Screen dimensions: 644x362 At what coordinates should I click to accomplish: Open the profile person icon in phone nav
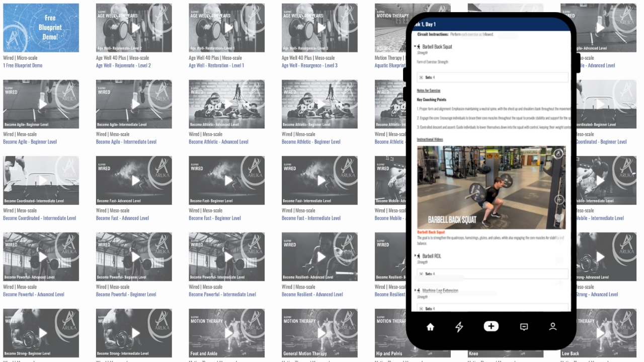pyautogui.click(x=552, y=327)
